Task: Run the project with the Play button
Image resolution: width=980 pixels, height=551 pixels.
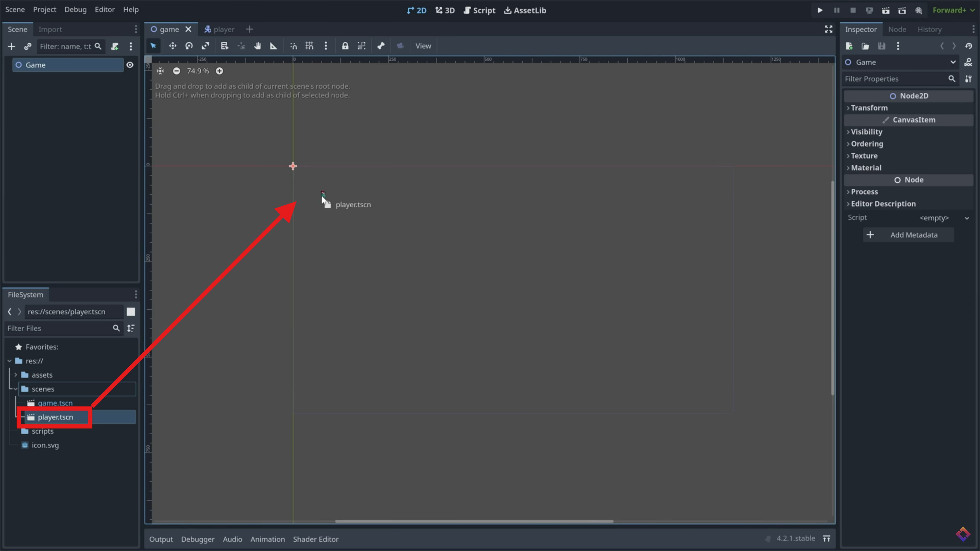Action: (820, 10)
